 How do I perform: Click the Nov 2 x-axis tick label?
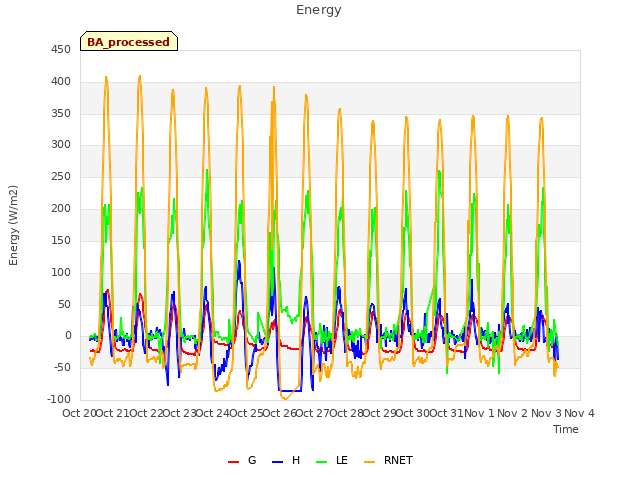513,413
